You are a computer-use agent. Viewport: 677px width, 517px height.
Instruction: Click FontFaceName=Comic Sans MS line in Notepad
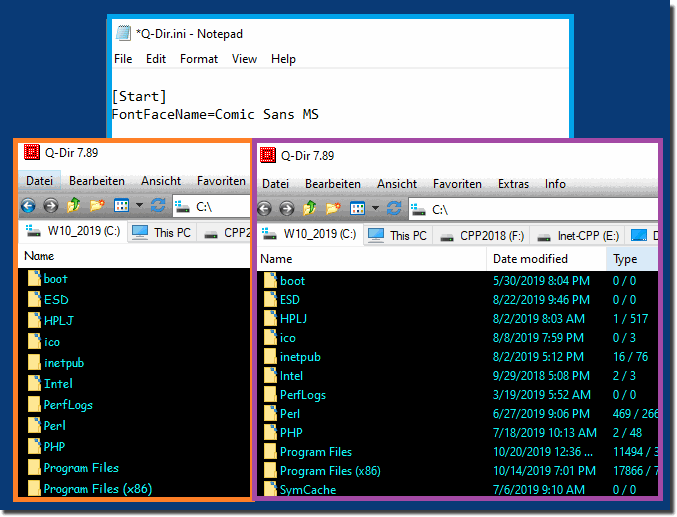pos(215,114)
